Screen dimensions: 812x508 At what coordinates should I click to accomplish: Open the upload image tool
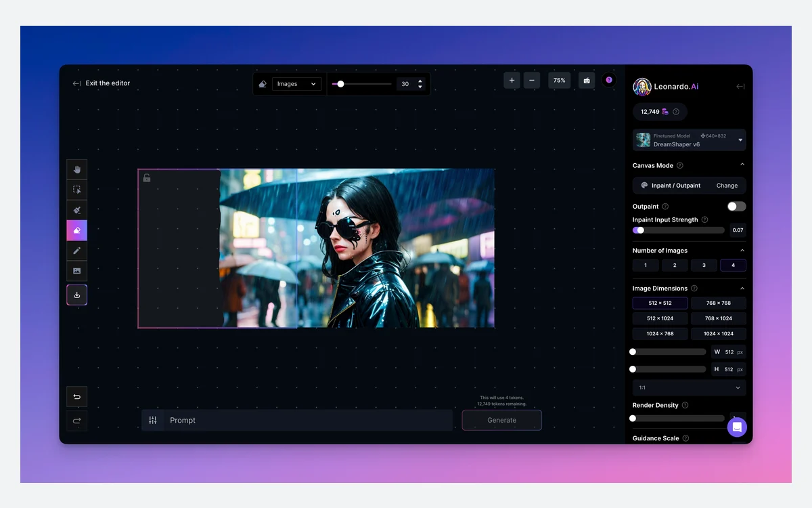click(76, 271)
